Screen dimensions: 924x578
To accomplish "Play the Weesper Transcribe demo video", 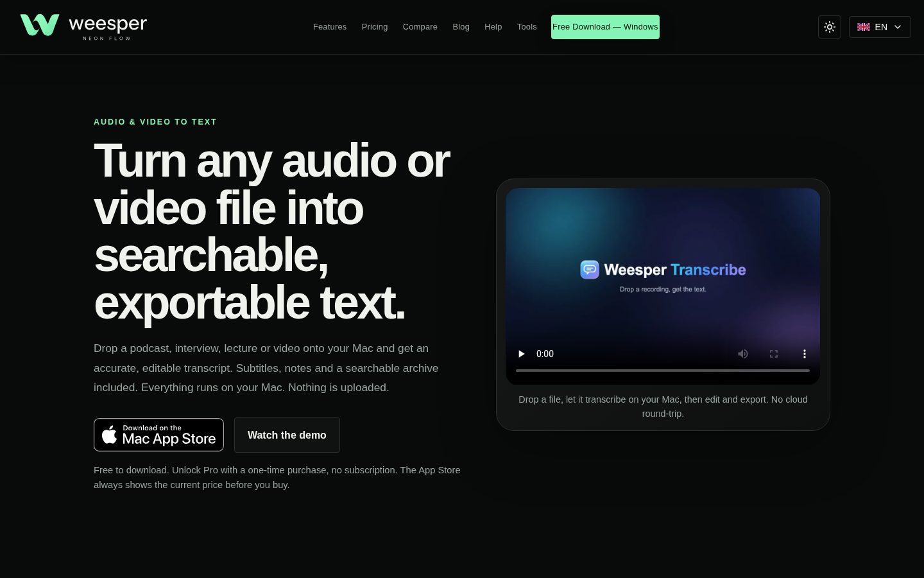I will pos(521,354).
